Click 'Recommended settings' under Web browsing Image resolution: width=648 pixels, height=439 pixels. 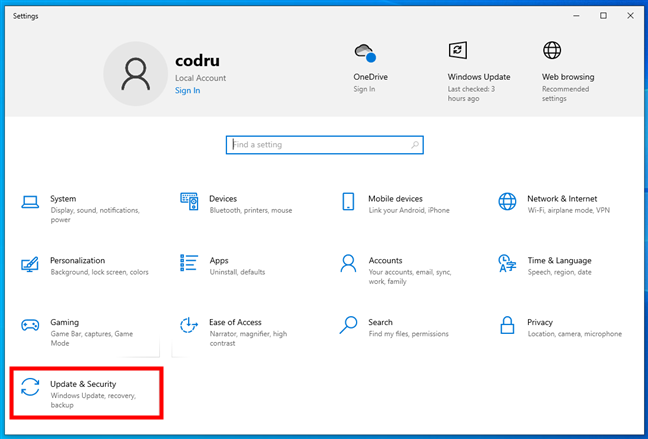point(565,94)
